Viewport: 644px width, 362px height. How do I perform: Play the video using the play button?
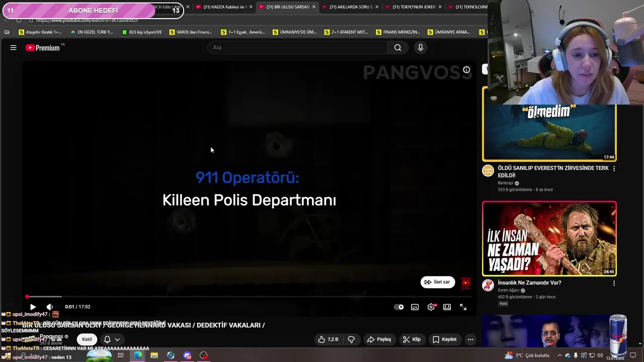pos(33,307)
